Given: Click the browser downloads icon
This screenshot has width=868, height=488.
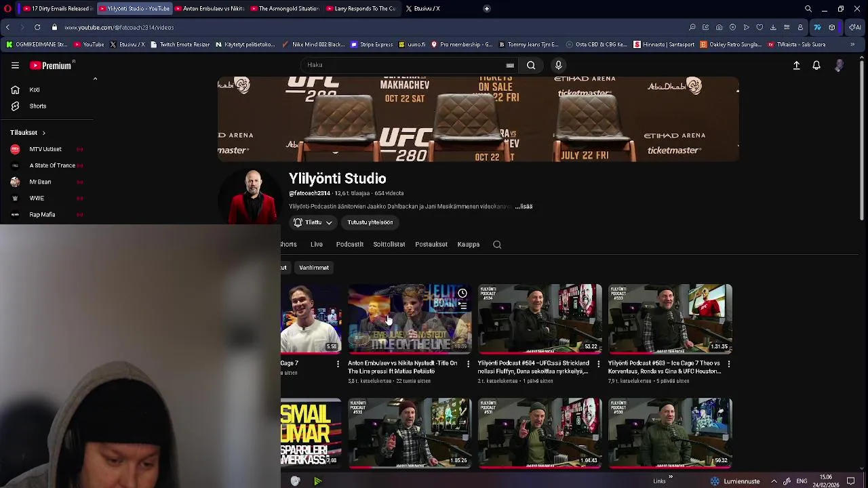Looking at the screenshot, I should click(773, 27).
